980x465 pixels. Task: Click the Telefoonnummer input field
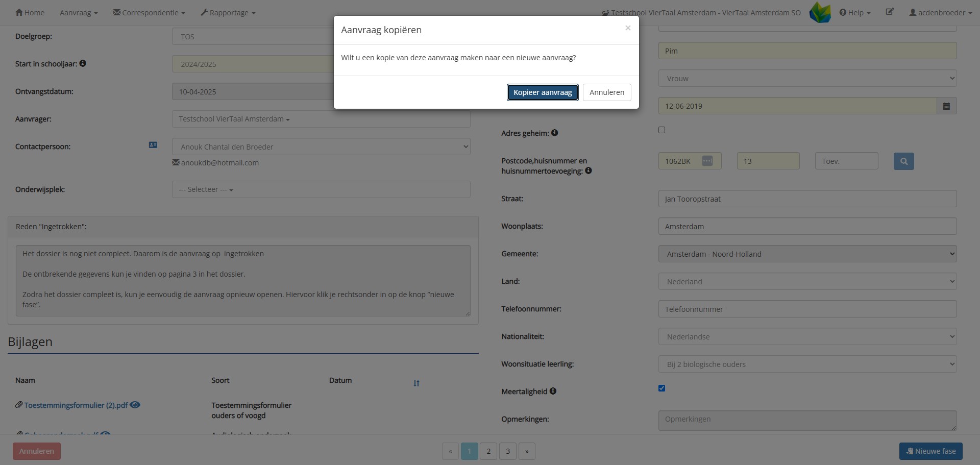coord(807,309)
